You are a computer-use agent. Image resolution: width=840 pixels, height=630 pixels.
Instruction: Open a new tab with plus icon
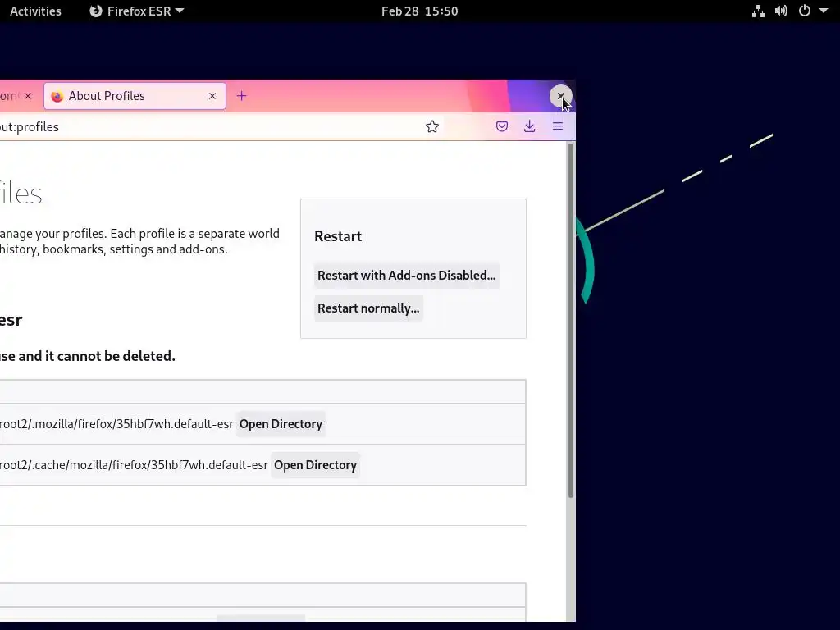pyautogui.click(x=242, y=96)
